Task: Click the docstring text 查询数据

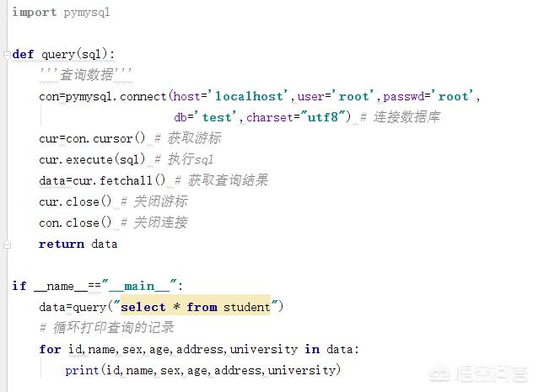Action: point(86,75)
